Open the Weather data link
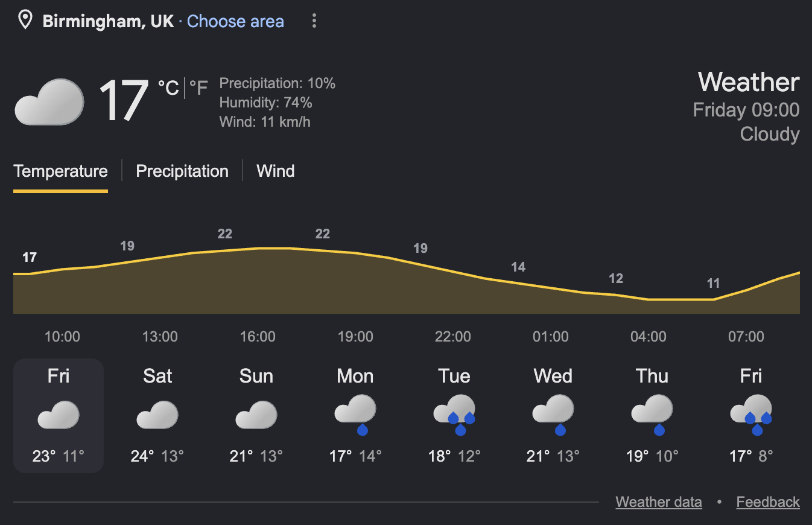Viewport: 812px width, 525px height. pos(659,502)
